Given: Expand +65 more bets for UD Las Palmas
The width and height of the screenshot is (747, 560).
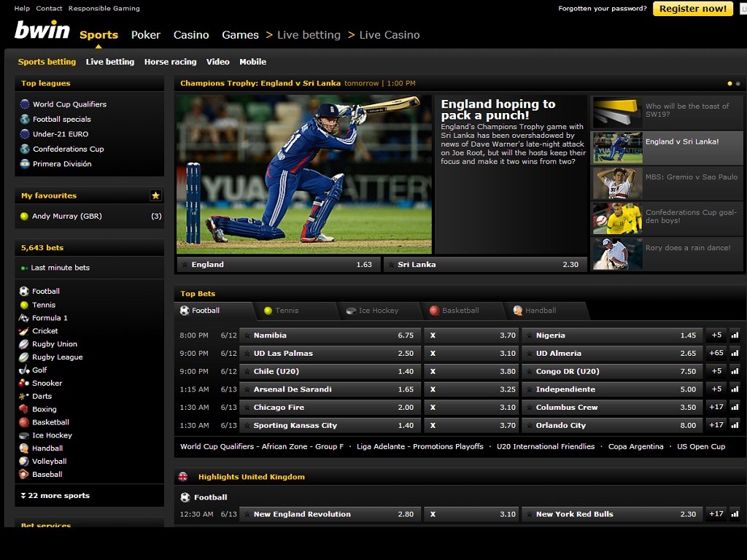Looking at the screenshot, I should (716, 354).
